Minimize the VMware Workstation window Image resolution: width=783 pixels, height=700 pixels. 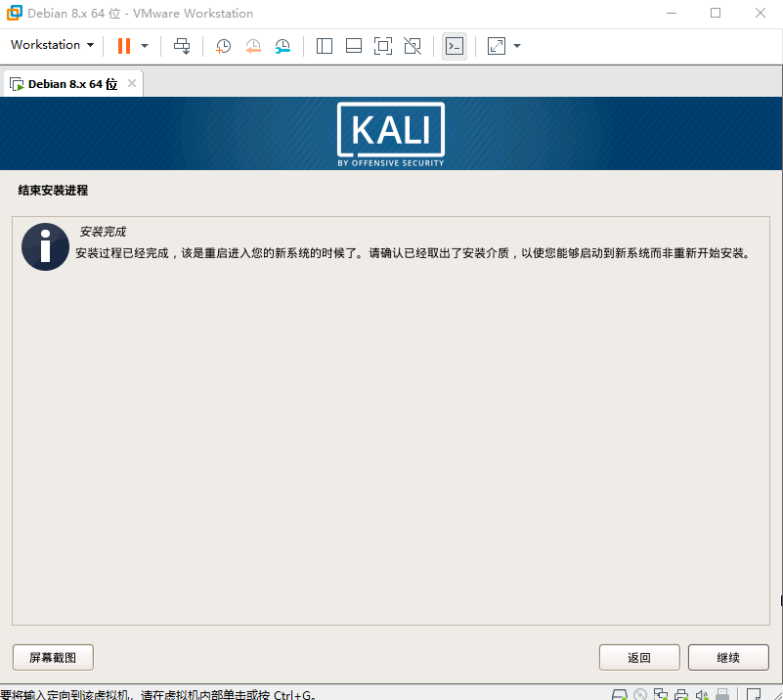pyautogui.click(x=672, y=13)
